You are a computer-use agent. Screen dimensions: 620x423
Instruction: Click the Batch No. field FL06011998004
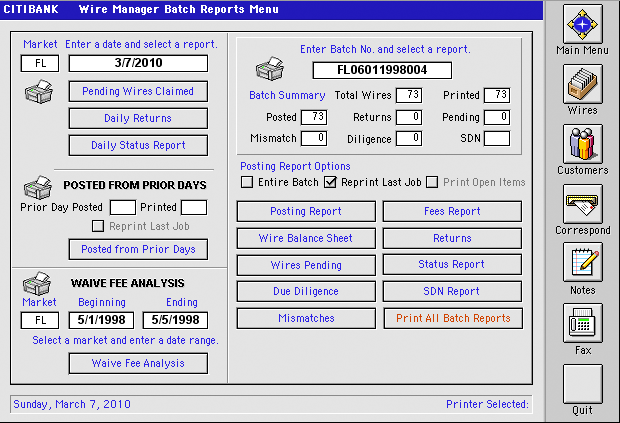(382, 70)
